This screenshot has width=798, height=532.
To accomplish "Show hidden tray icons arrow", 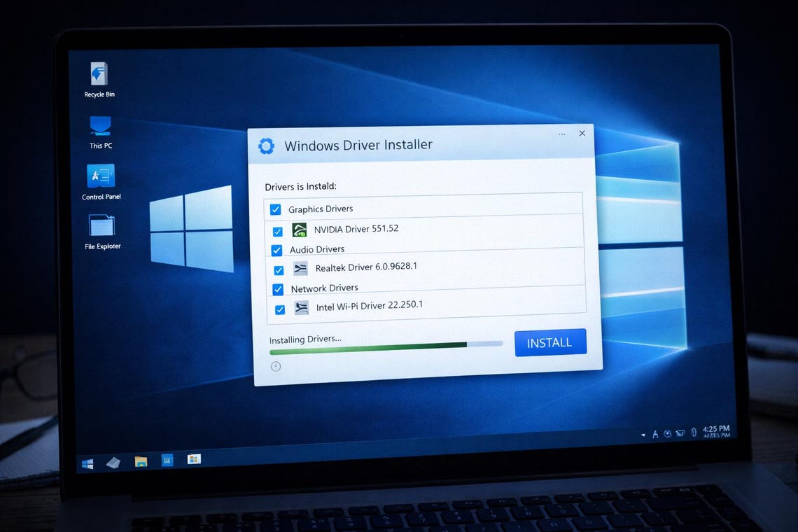I will click(643, 435).
